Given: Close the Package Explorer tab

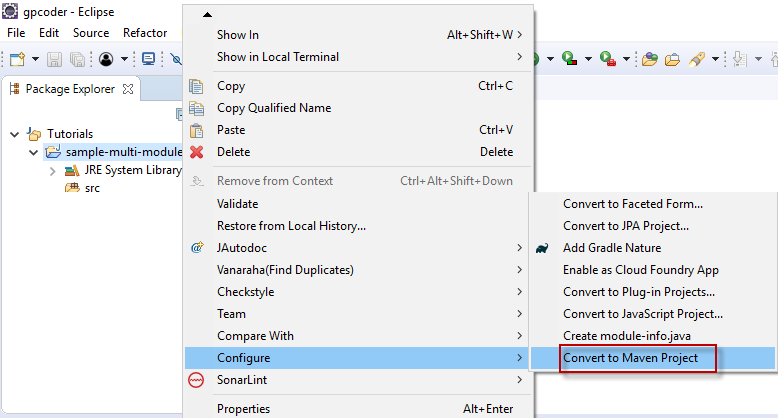Looking at the screenshot, I should [127, 89].
